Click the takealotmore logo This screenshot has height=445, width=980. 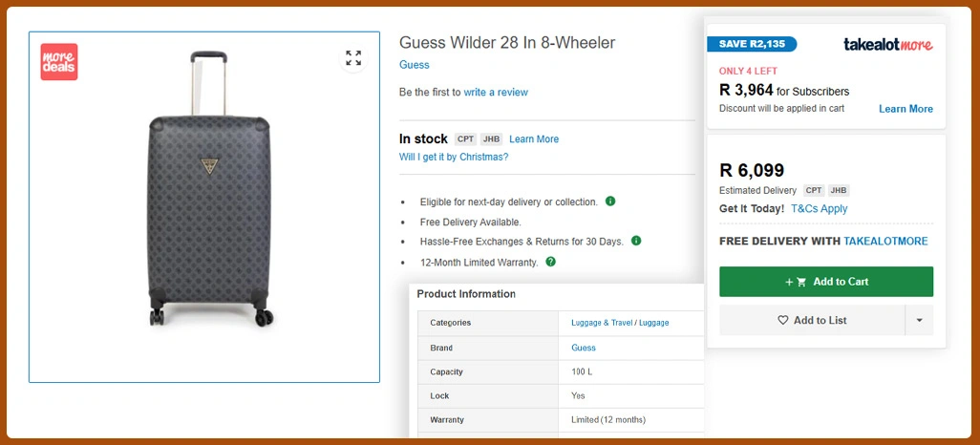pos(887,44)
